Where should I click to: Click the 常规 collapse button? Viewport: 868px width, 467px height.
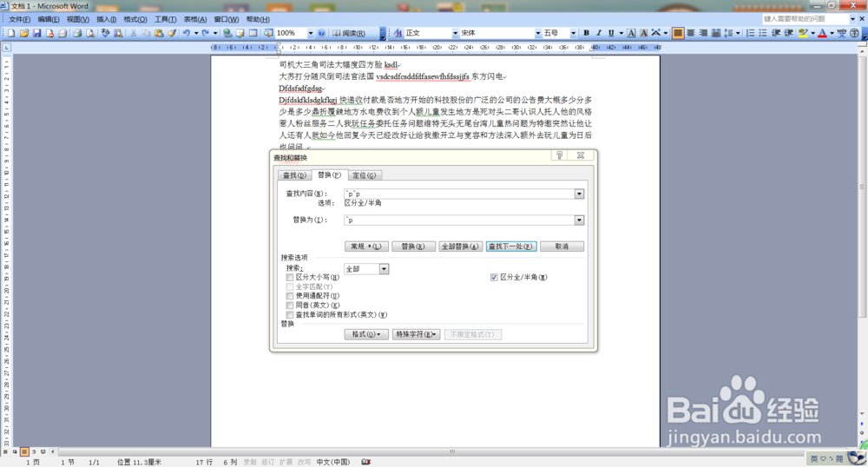(366, 247)
